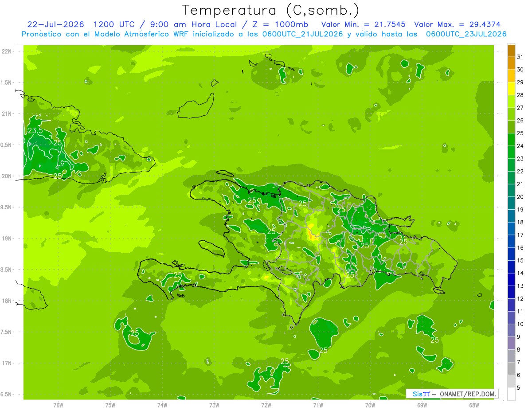Click the blue swatch between 15 and 16
Image resolution: width=532 pixels, height=411 pixels.
(x=511, y=254)
